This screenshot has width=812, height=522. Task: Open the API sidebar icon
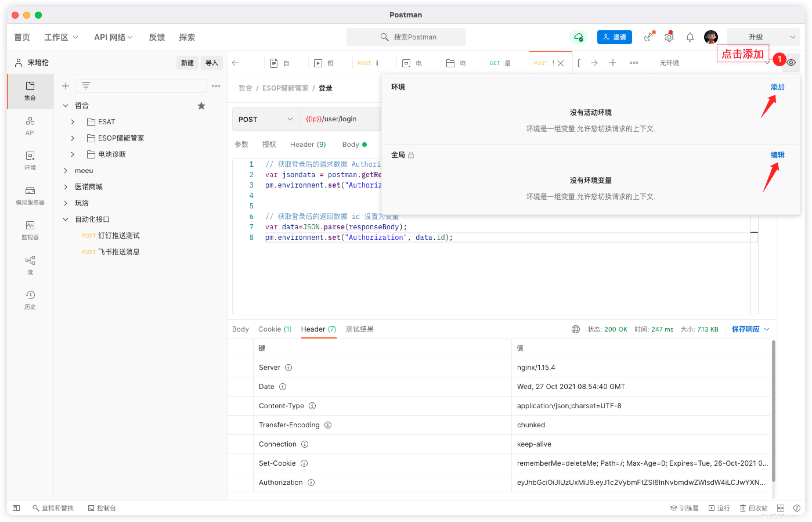click(30, 125)
